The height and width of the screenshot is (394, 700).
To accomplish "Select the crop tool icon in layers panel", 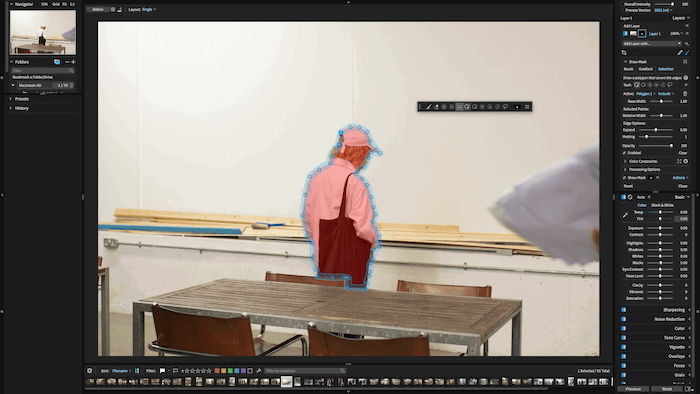I will tap(624, 53).
